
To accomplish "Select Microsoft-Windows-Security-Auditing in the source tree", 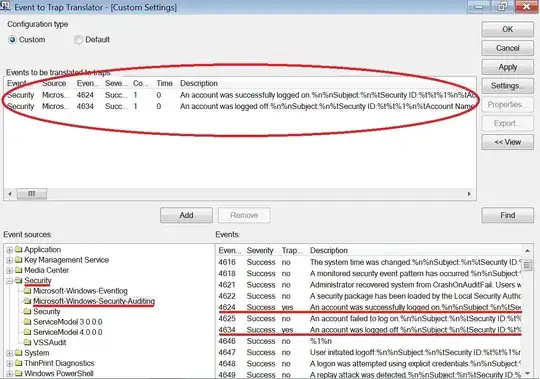I will pyautogui.click(x=94, y=301).
